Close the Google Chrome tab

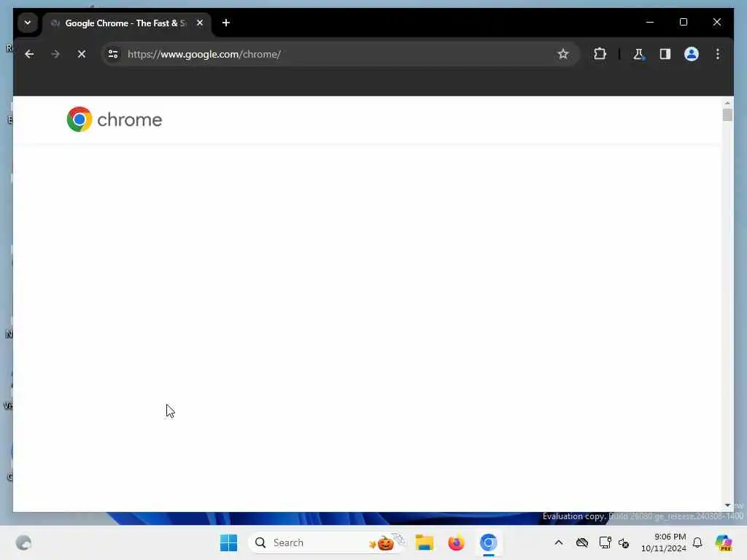[200, 23]
